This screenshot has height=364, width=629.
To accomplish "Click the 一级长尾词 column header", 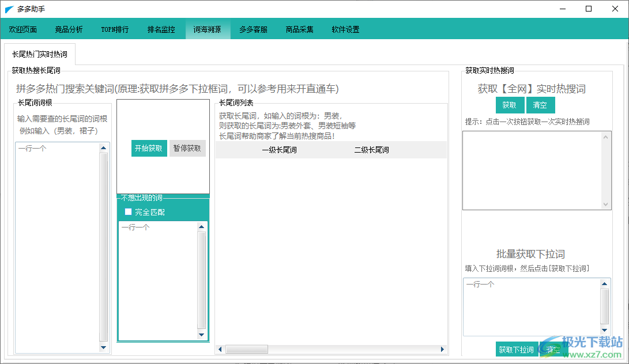I will click(x=279, y=150).
